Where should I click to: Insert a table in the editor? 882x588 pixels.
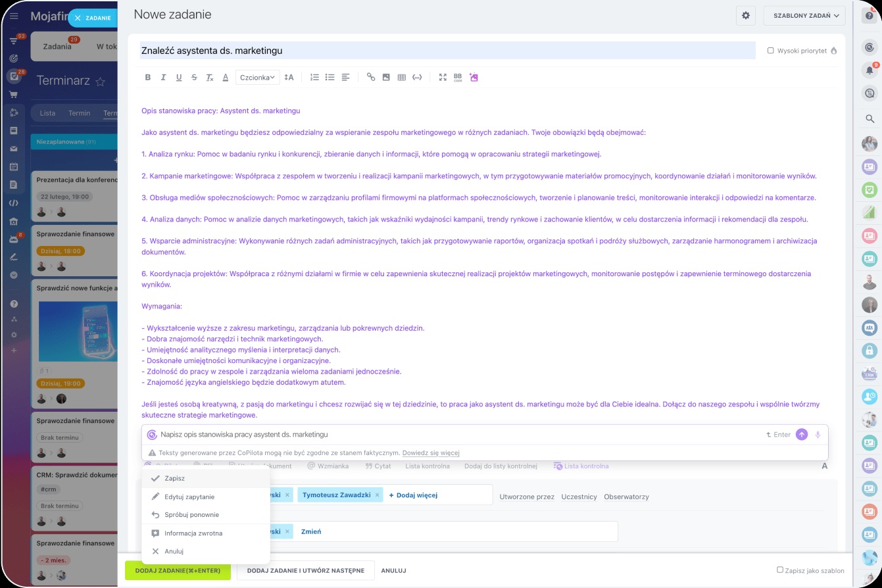pos(402,78)
